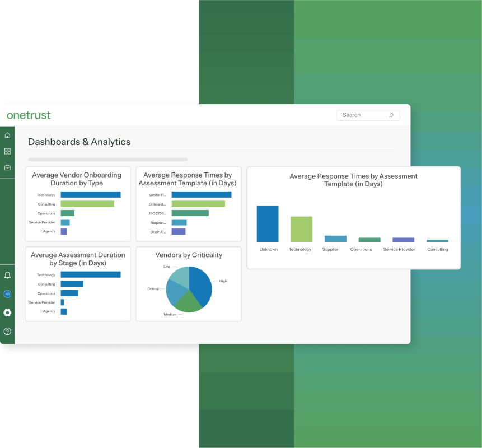Select the Service Provider bar in Vendor Onboarding chart

point(65,222)
